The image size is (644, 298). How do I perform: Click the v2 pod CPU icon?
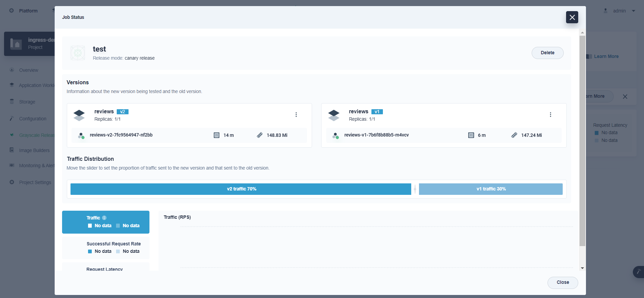coord(217,135)
